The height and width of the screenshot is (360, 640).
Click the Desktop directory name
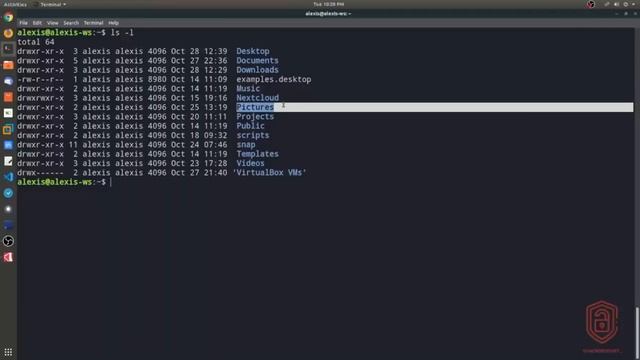pos(253,51)
